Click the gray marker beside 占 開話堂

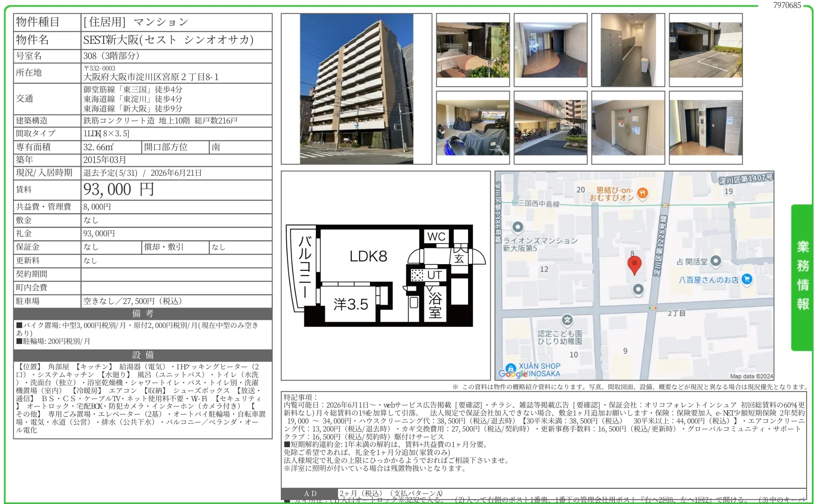click(716, 261)
